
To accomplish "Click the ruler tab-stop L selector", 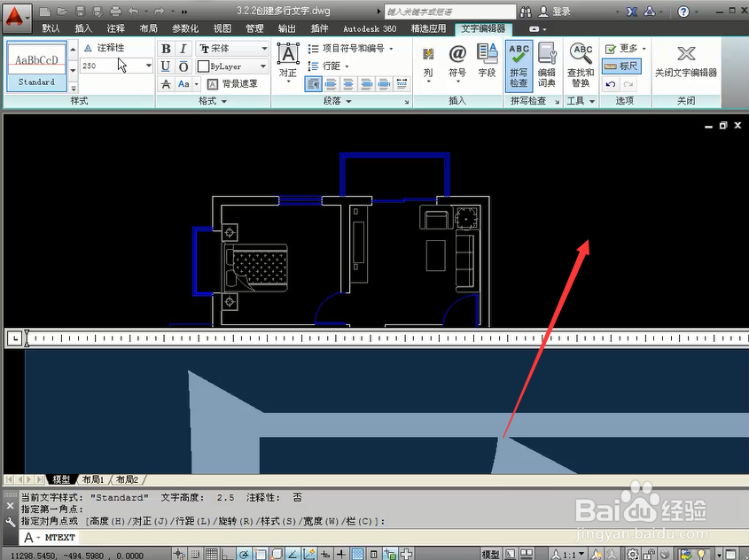I will click(x=15, y=338).
